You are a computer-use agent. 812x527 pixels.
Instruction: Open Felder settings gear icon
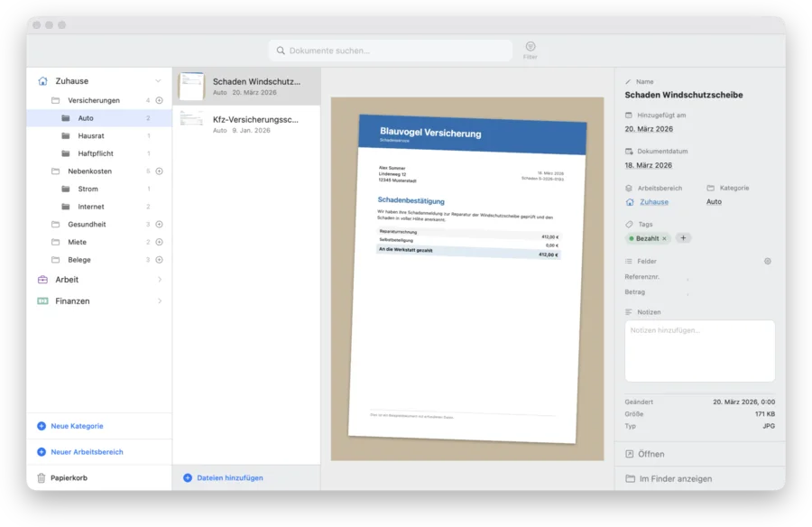[x=768, y=261]
